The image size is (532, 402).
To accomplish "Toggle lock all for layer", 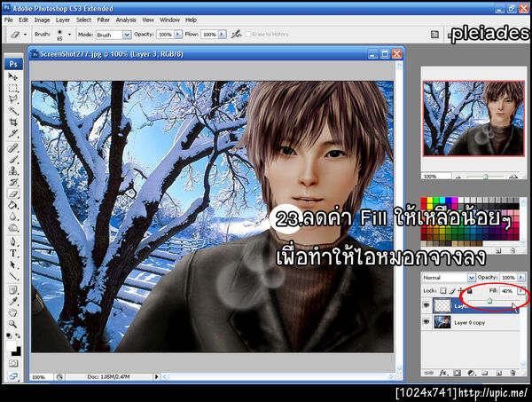I will [x=469, y=291].
